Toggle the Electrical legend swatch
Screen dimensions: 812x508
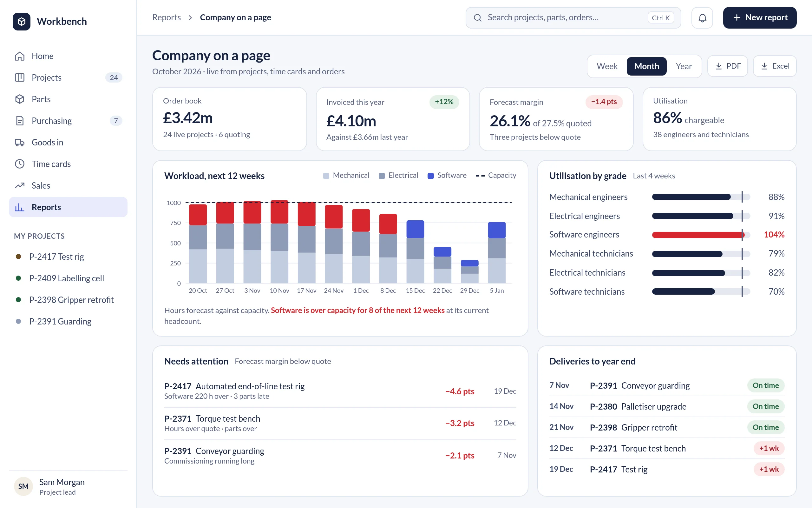(x=382, y=176)
